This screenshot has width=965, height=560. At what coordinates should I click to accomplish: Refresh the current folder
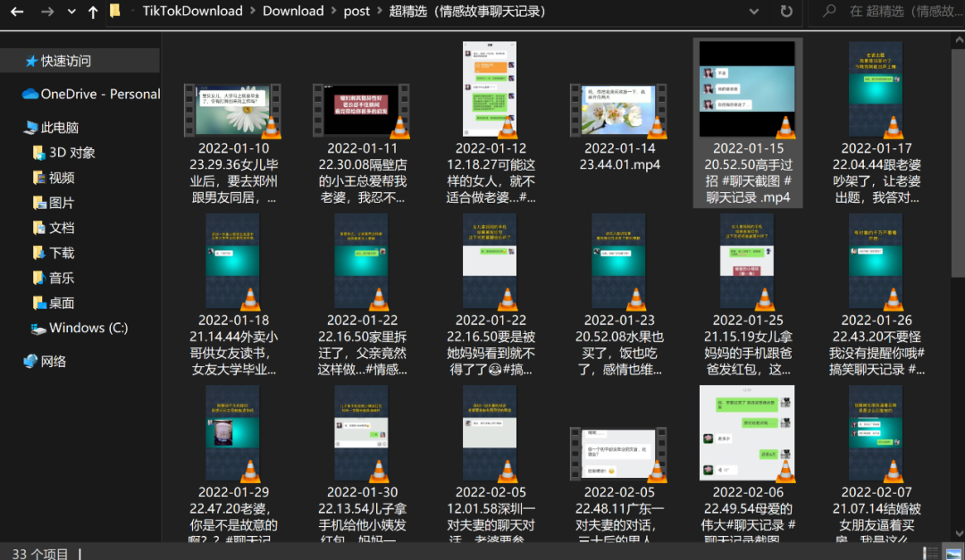coord(786,11)
